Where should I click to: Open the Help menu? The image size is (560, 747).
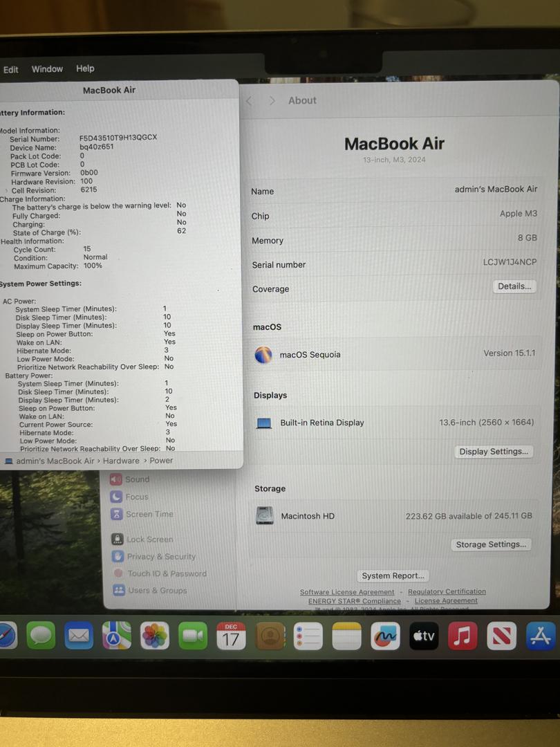tap(85, 68)
